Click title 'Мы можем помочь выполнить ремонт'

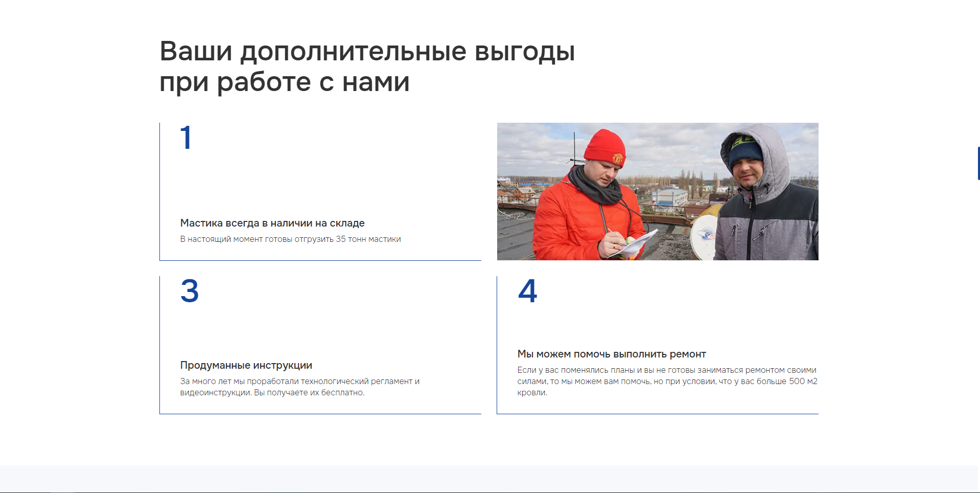[x=612, y=354]
